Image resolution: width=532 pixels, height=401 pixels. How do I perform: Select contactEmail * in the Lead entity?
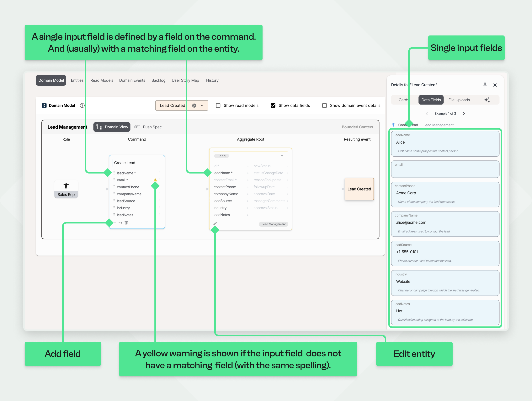tap(225, 180)
